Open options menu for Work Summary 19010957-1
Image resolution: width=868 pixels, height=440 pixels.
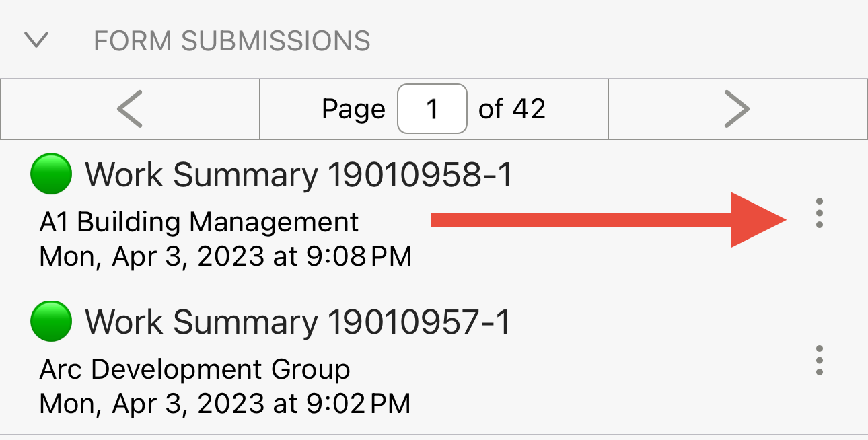(x=819, y=361)
